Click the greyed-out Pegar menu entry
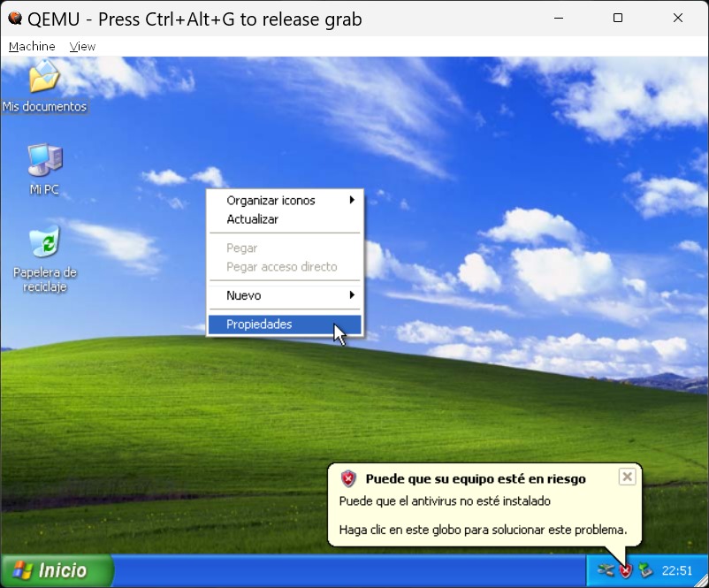The image size is (709, 588). [x=285, y=248]
